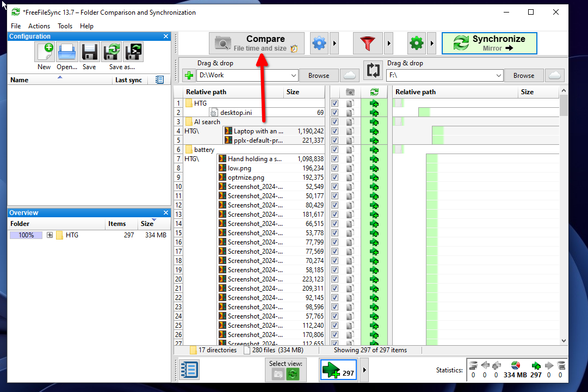Select cloud storage for the left folder
Image resolution: width=588 pixels, height=392 pixels.
click(x=350, y=76)
